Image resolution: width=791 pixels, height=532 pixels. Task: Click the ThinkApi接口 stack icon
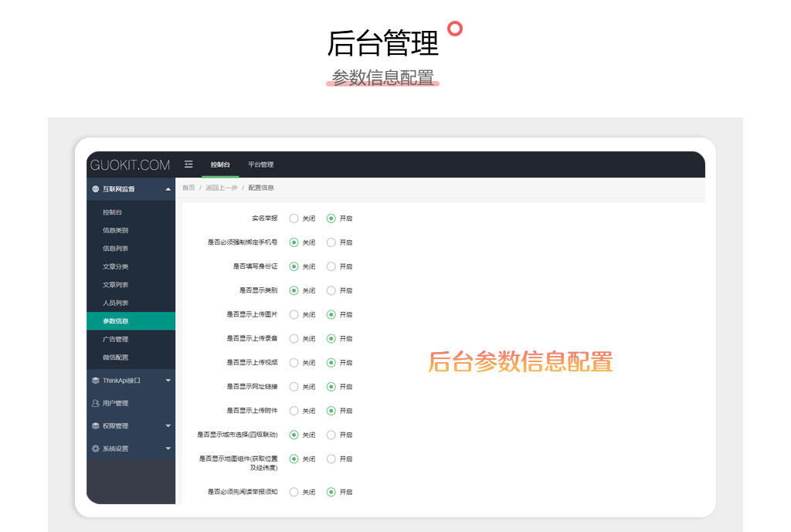tap(96, 381)
